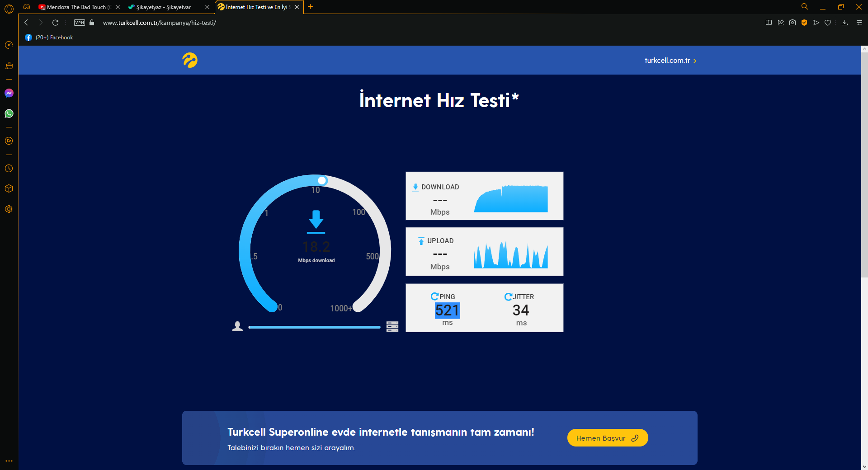Open the Opera main menu logo
This screenshot has height=470, width=868.
[x=9, y=8]
